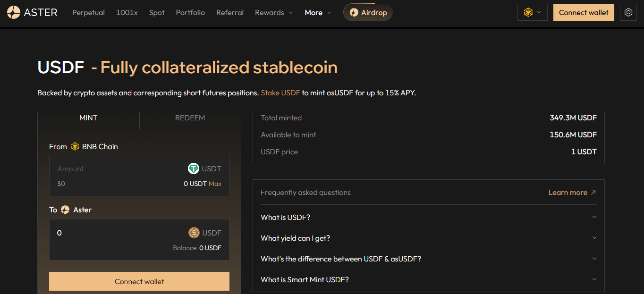This screenshot has width=644, height=294.
Task: Click the Aster icon beside To
Action: pyautogui.click(x=65, y=210)
